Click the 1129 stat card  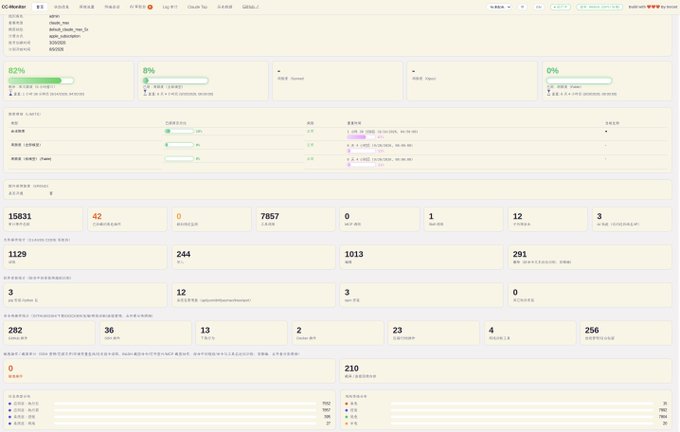85,257
